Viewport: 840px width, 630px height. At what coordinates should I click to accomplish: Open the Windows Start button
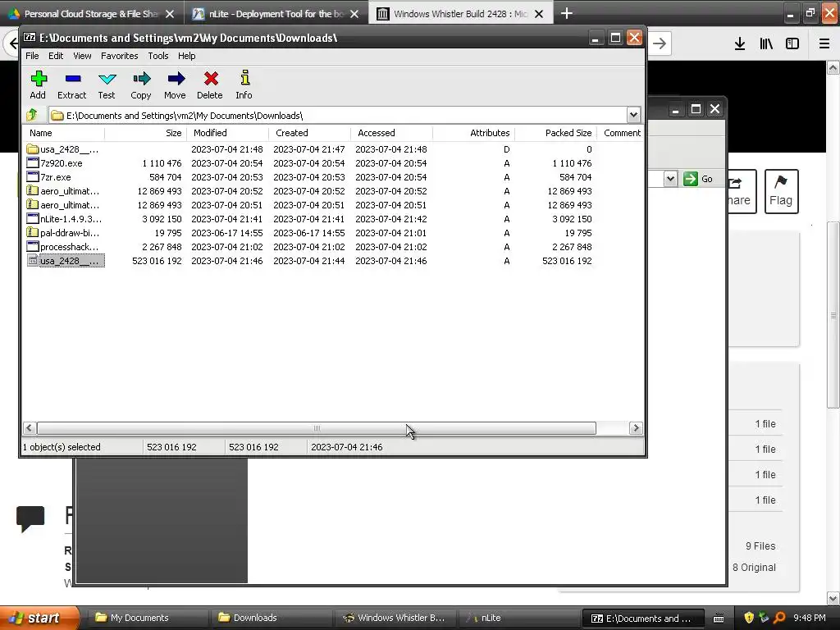click(x=39, y=618)
